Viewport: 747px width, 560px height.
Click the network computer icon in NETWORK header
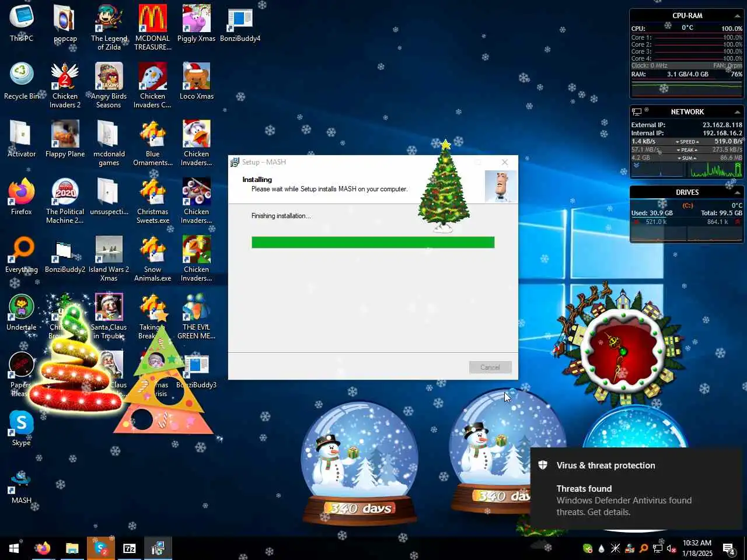tap(637, 111)
